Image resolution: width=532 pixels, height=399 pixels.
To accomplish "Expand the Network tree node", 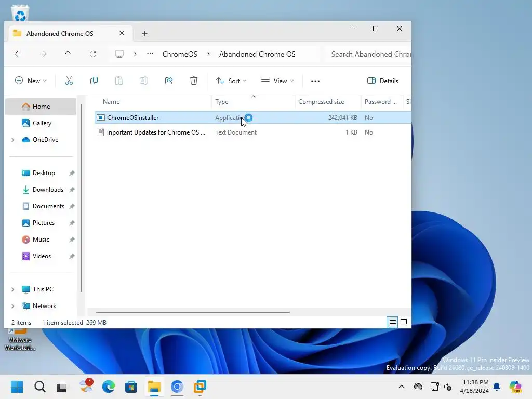I will 13,306.
